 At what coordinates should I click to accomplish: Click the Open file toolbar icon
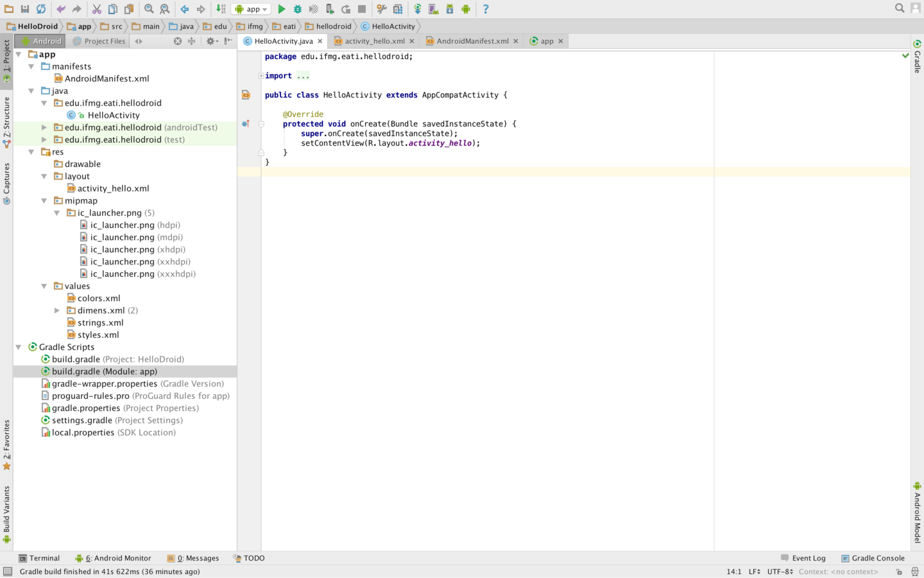(x=9, y=9)
